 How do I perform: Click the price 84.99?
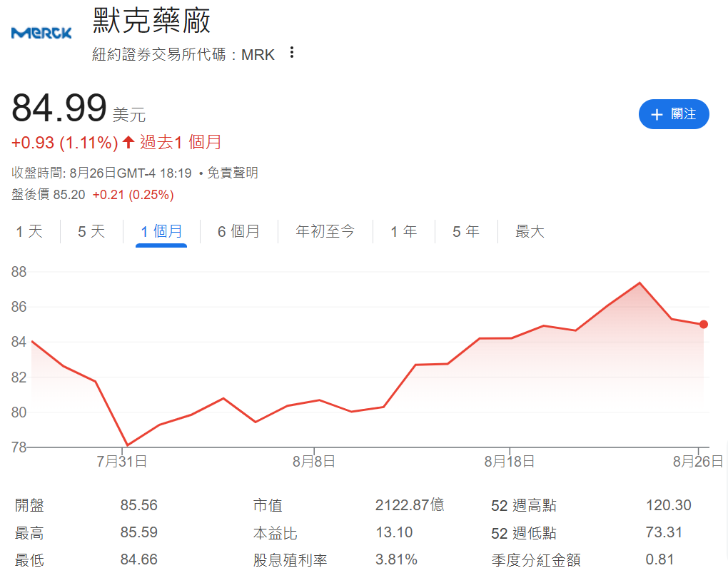59,108
